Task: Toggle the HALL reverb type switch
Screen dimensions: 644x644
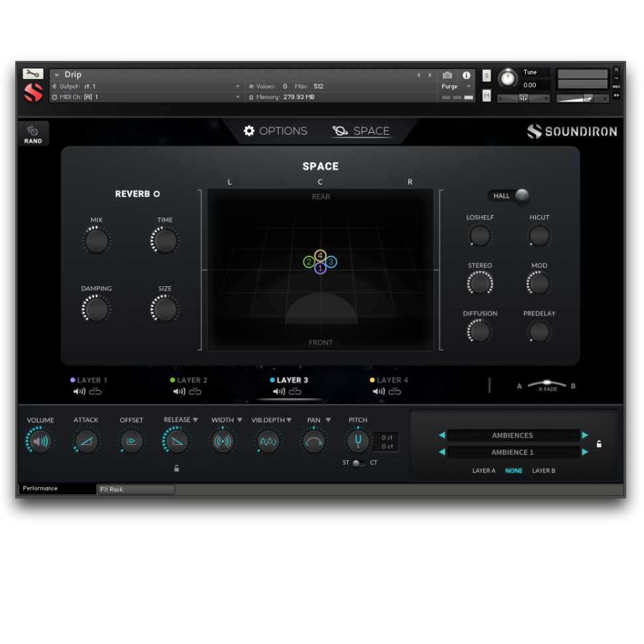Action: point(521,195)
